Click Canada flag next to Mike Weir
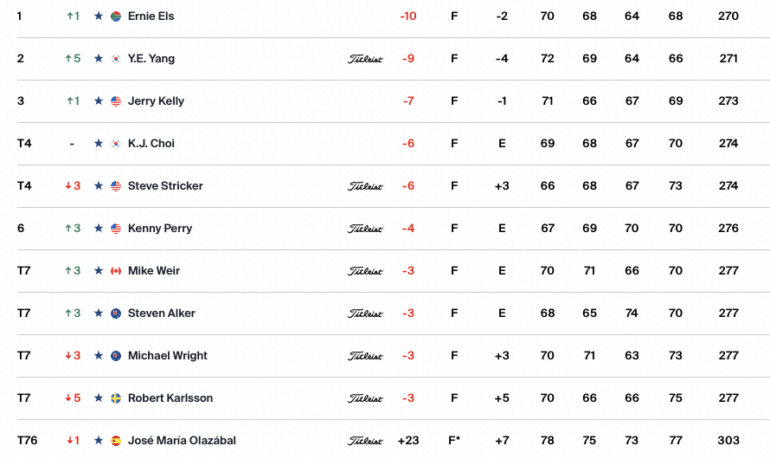The image size is (770, 459). [116, 271]
